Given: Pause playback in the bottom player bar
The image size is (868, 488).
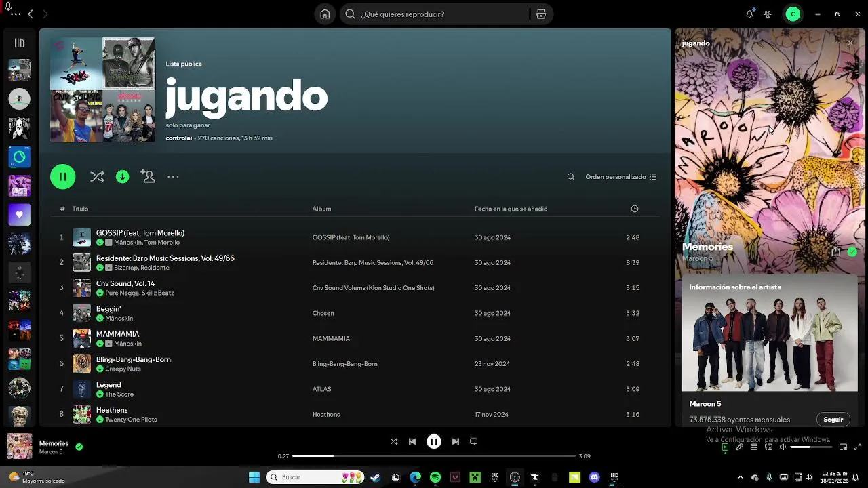Looking at the screenshot, I should pyautogui.click(x=434, y=441).
